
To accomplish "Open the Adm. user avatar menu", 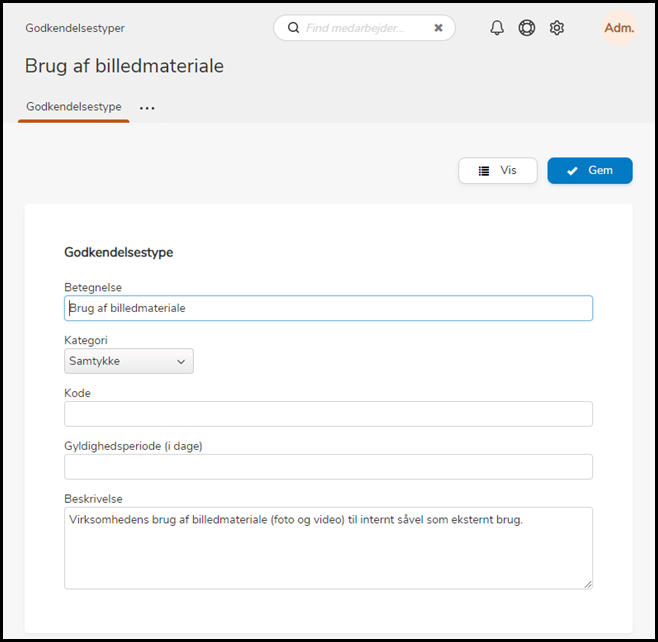I will (619, 28).
